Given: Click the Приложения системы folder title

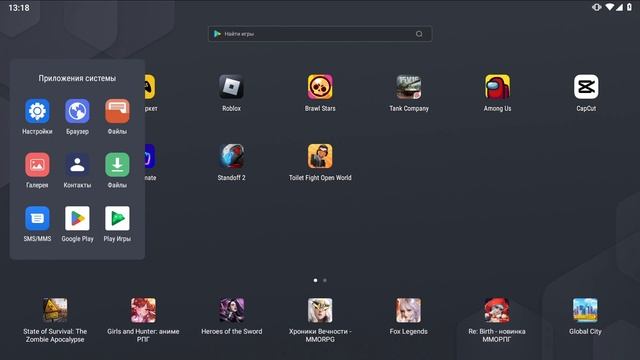Looking at the screenshot, I should click(77, 78).
